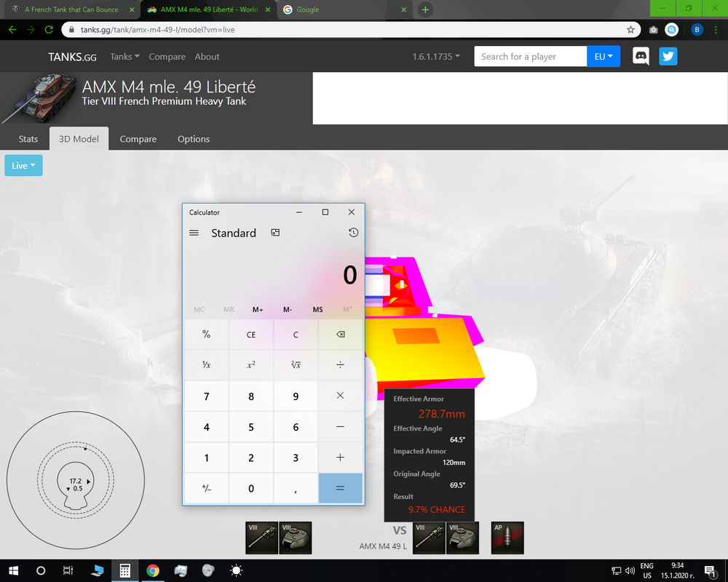The width and height of the screenshot is (728, 582).
Task: Open the About link
Action: tap(207, 57)
